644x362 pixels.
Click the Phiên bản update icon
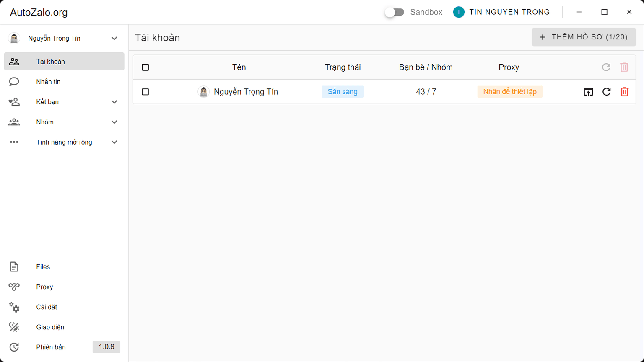point(14,347)
